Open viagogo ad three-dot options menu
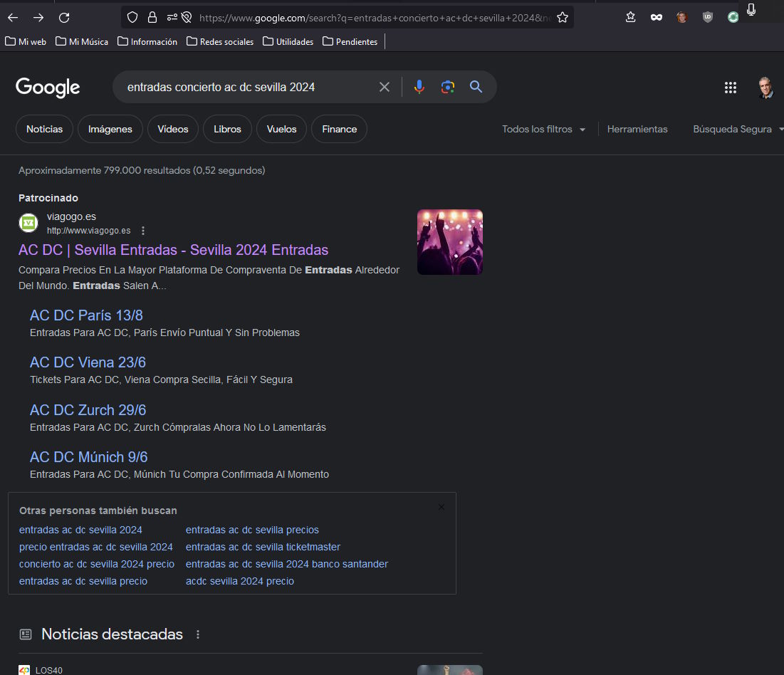The image size is (784, 675). (143, 231)
